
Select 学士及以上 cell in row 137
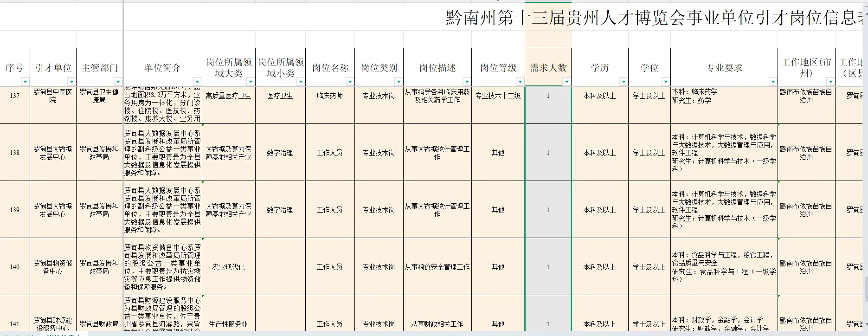(x=649, y=105)
